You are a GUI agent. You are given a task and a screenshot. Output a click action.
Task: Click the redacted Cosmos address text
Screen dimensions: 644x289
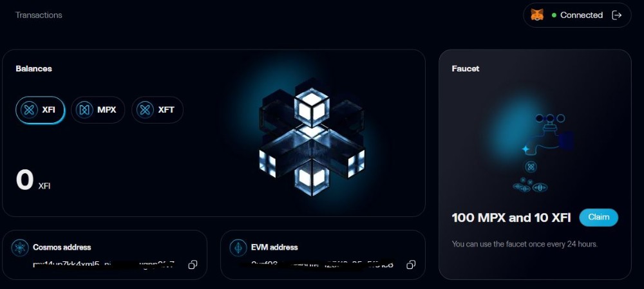(104, 265)
